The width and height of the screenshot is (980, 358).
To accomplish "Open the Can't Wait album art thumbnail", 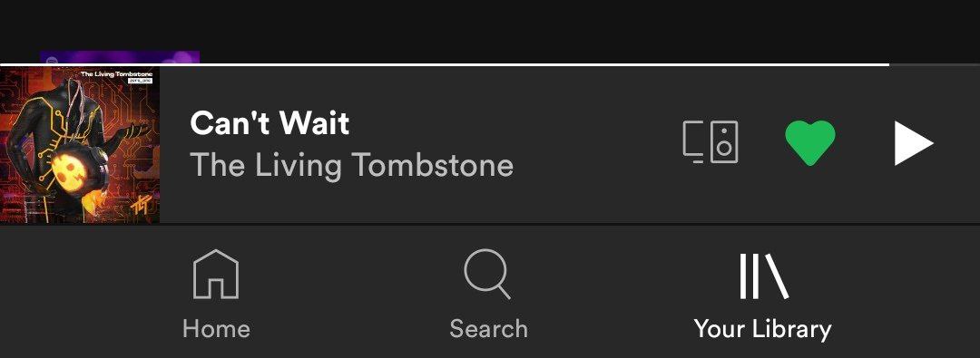I will (x=79, y=144).
